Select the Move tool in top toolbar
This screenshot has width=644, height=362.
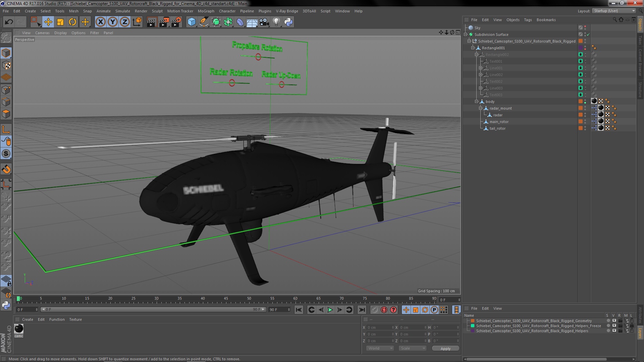coord(48,22)
